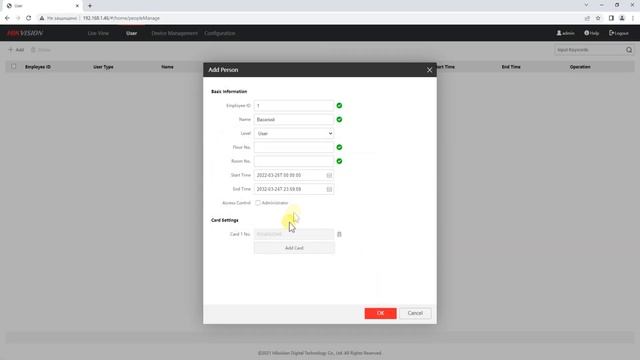
Task: Click the admin account icon
Action: 559,33
